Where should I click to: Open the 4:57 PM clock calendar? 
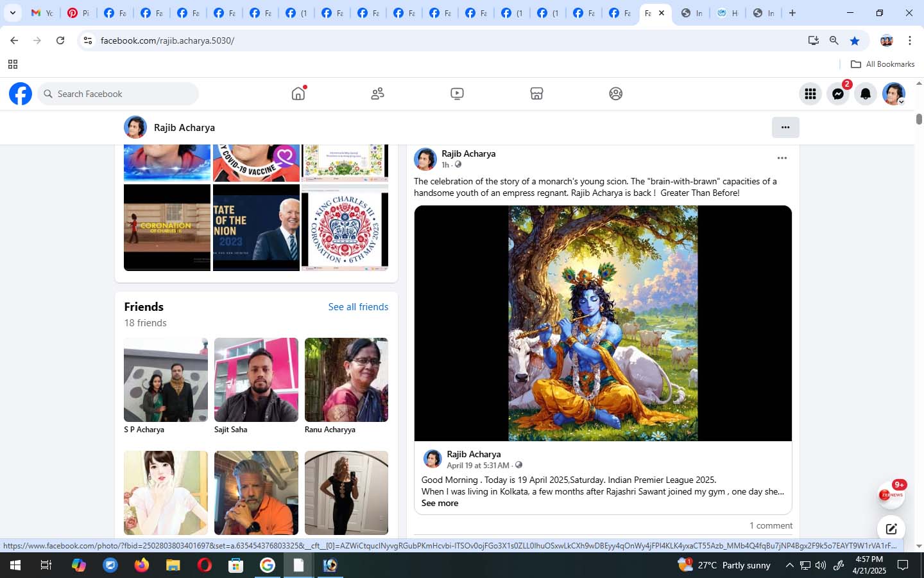[869, 565]
